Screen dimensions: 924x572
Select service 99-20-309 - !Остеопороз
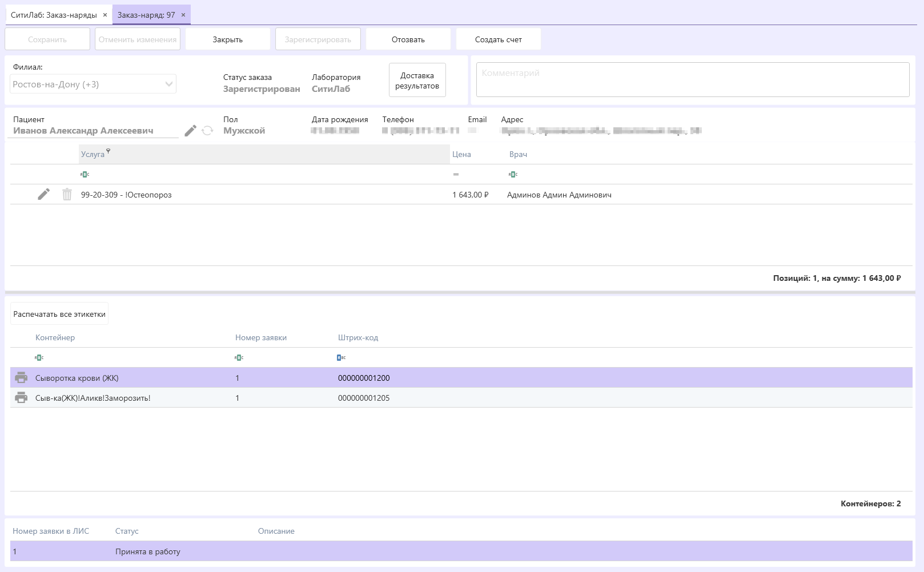(x=126, y=195)
